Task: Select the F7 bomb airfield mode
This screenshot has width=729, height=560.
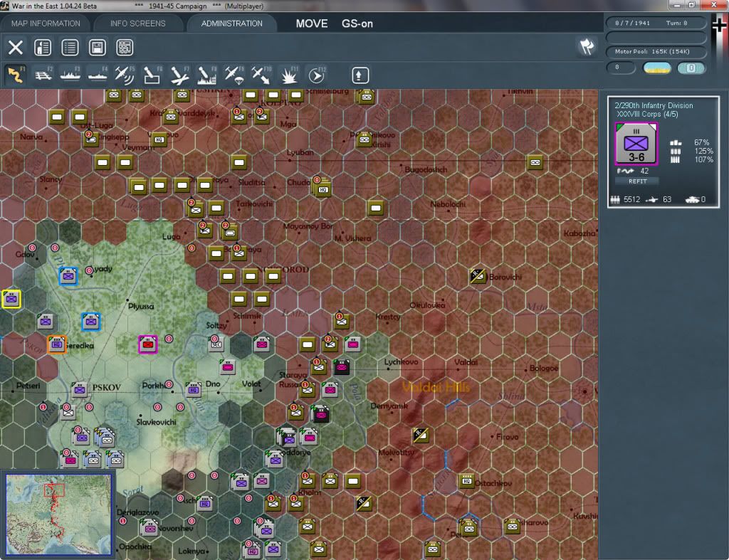Action: coord(179,75)
